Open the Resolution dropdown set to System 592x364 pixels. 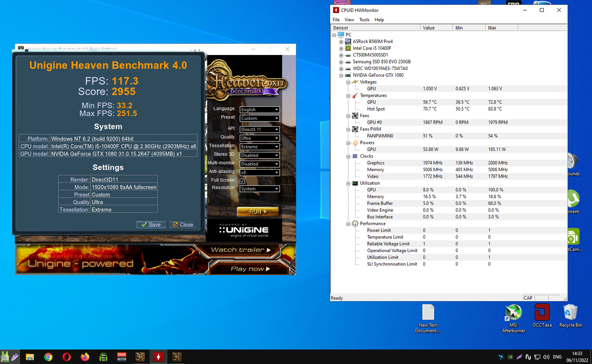259,189
